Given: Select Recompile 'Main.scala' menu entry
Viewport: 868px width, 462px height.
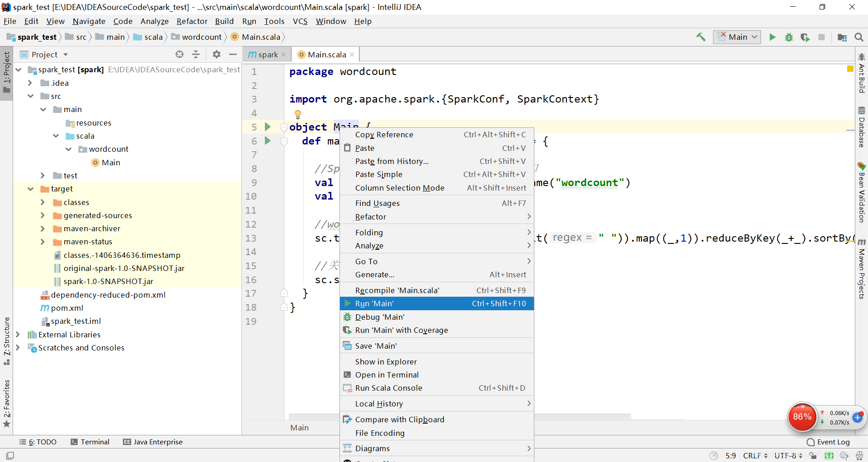Looking at the screenshot, I should coord(437,290).
